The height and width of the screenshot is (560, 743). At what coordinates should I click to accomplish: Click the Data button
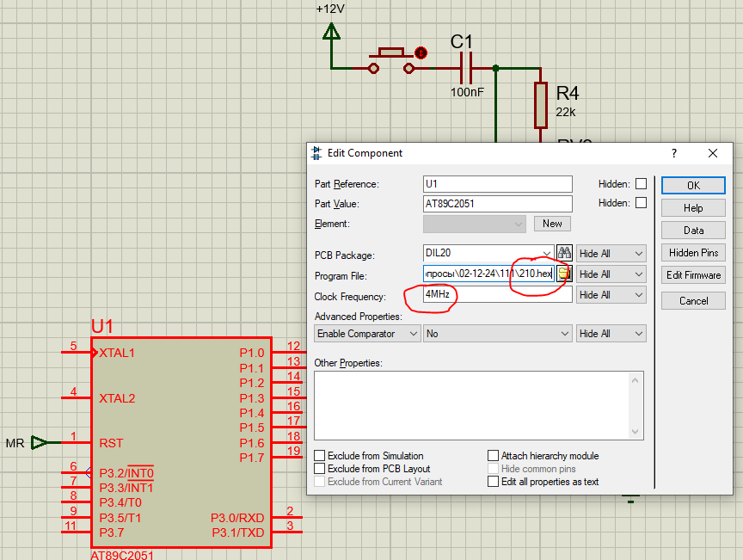point(693,231)
